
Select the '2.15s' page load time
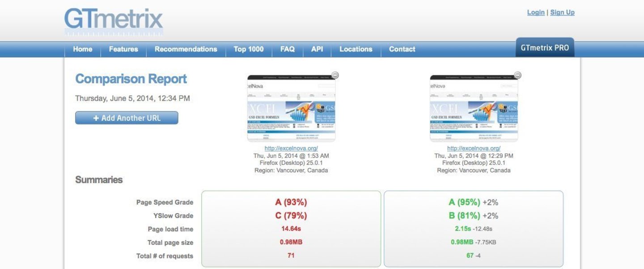click(x=463, y=229)
